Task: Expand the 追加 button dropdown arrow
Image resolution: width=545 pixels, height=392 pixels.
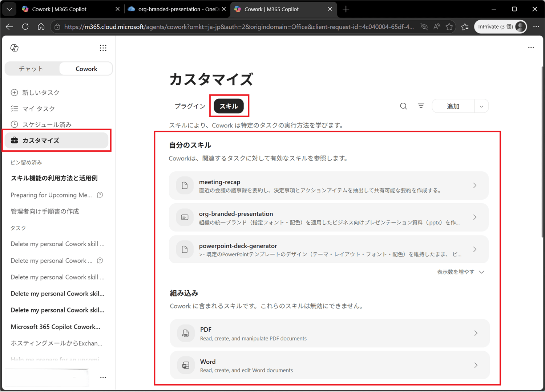Action: pos(481,106)
